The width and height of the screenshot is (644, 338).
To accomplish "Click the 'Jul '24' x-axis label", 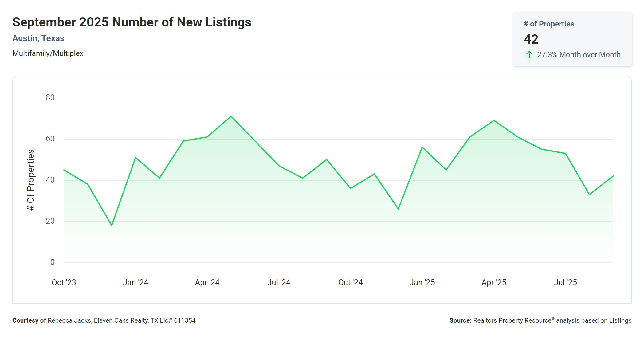I will pyautogui.click(x=279, y=282).
